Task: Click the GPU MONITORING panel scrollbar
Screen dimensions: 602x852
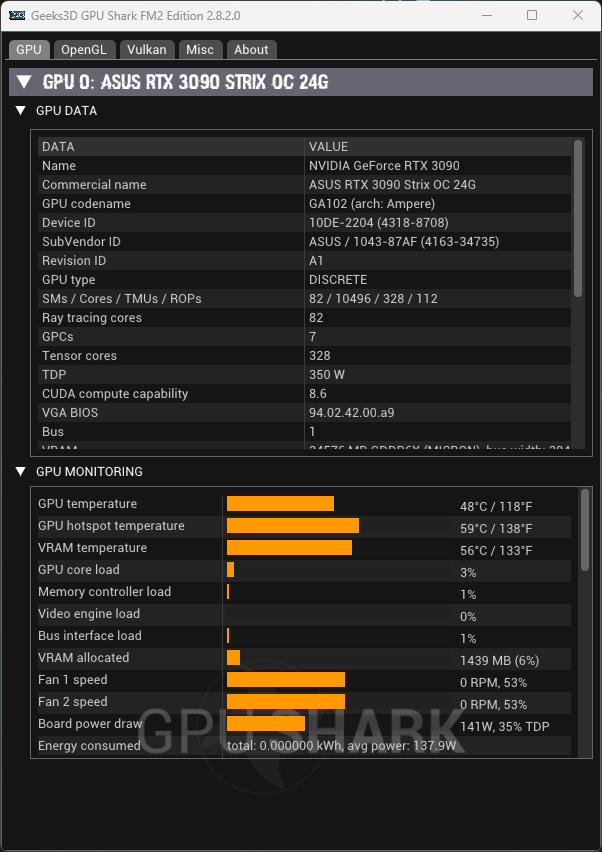Action: pyautogui.click(x=585, y=530)
